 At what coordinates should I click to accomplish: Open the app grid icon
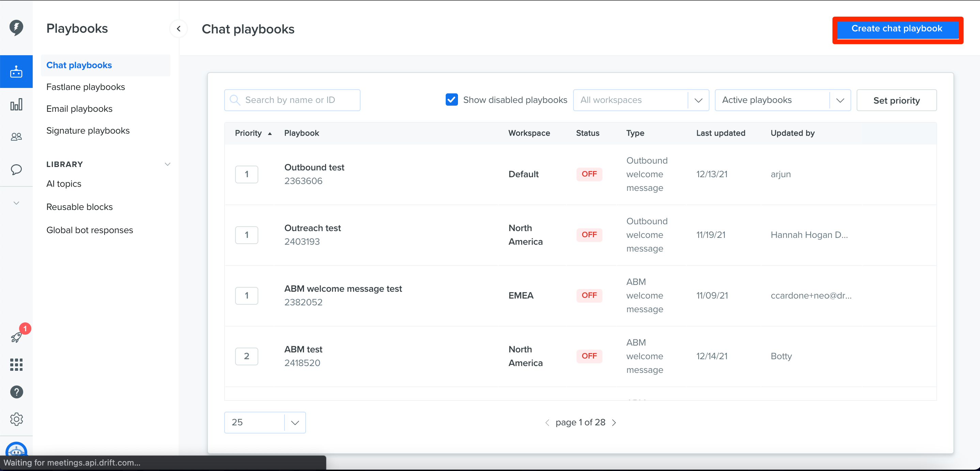[x=16, y=364]
